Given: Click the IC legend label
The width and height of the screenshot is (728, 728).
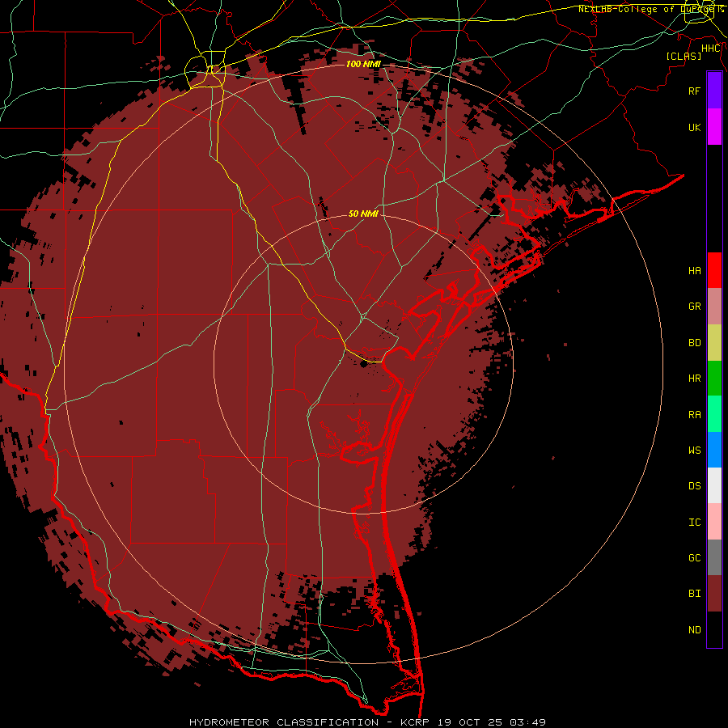Looking at the screenshot, I should (x=695, y=523).
